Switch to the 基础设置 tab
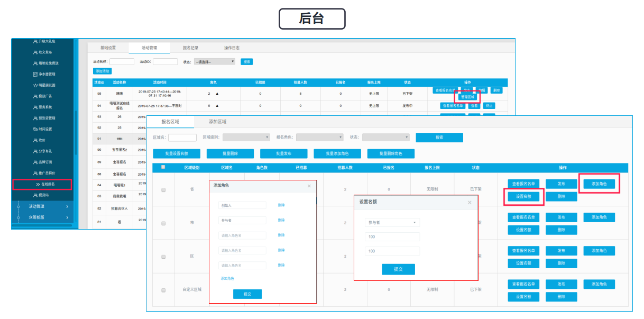This screenshot has height=319, width=644. (x=108, y=48)
